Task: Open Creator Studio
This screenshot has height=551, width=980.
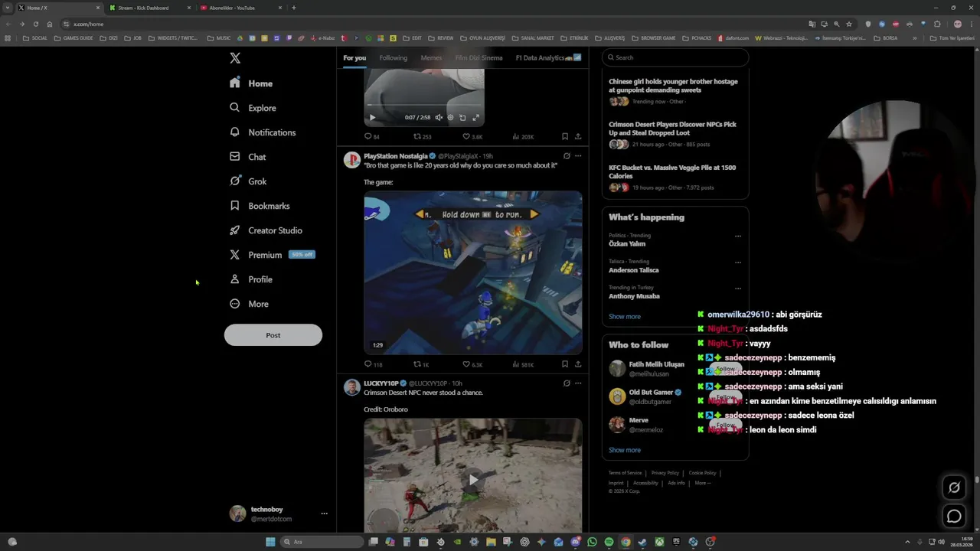Action: (x=266, y=230)
